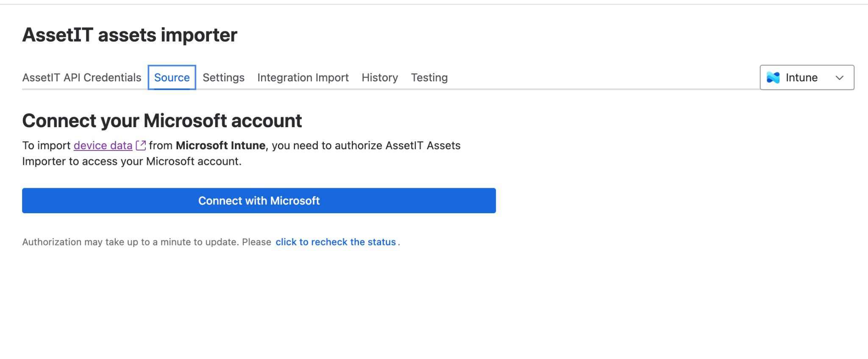
Task: Open the Settings tab
Action: 223,78
